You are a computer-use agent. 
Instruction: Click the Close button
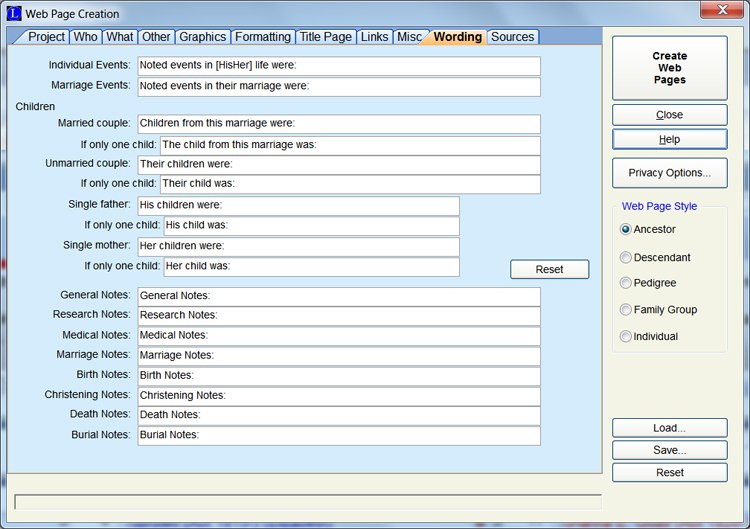[x=669, y=115]
